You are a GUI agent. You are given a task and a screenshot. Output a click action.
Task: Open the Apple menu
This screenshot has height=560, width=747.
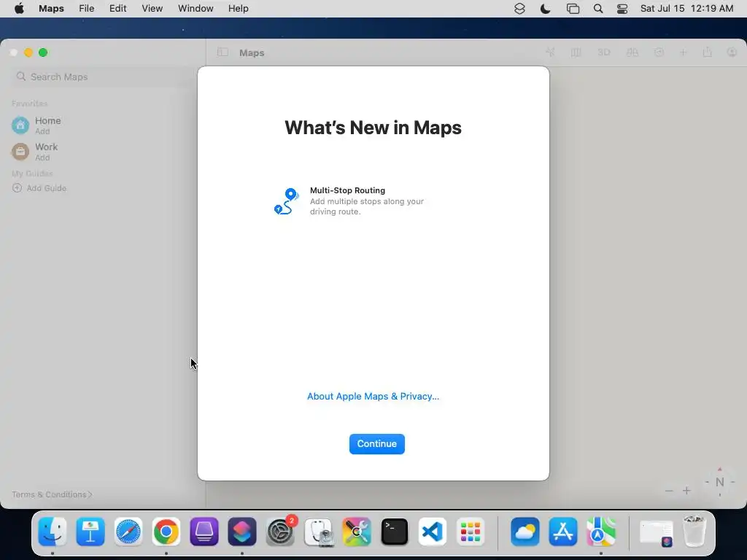(x=19, y=9)
